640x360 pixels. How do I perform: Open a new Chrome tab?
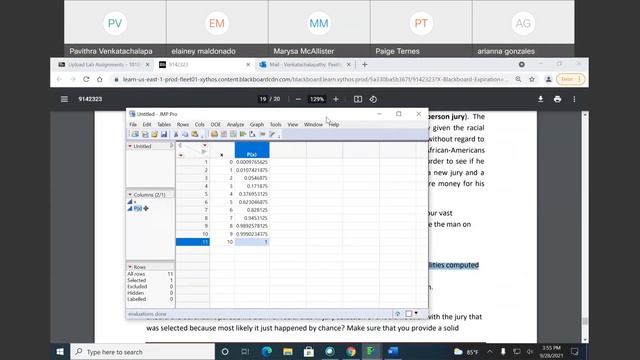(364, 64)
